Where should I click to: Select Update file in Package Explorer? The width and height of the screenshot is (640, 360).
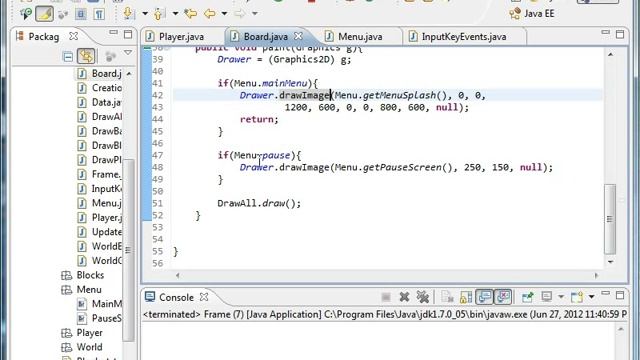pos(100,232)
